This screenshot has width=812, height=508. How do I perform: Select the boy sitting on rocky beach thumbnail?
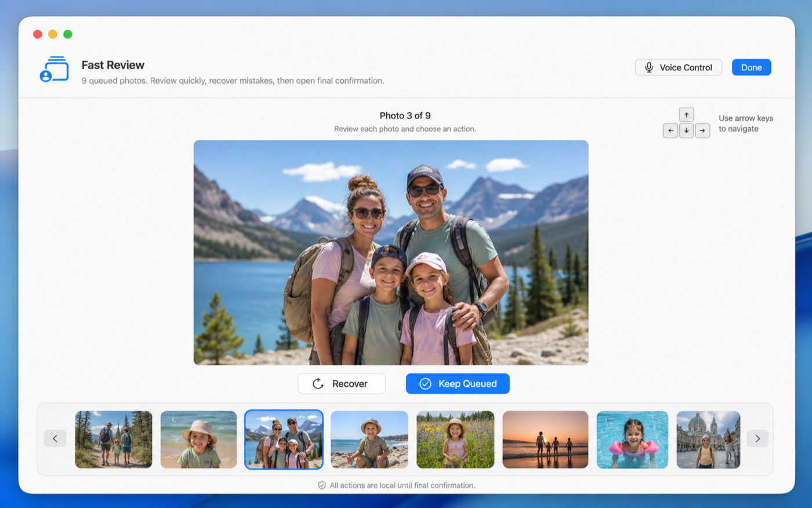coord(369,439)
